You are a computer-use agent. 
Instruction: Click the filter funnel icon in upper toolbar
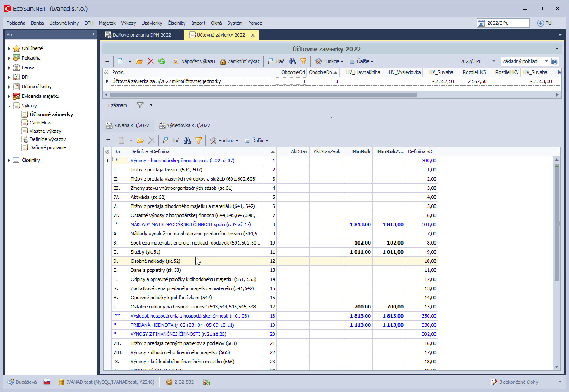303,61
